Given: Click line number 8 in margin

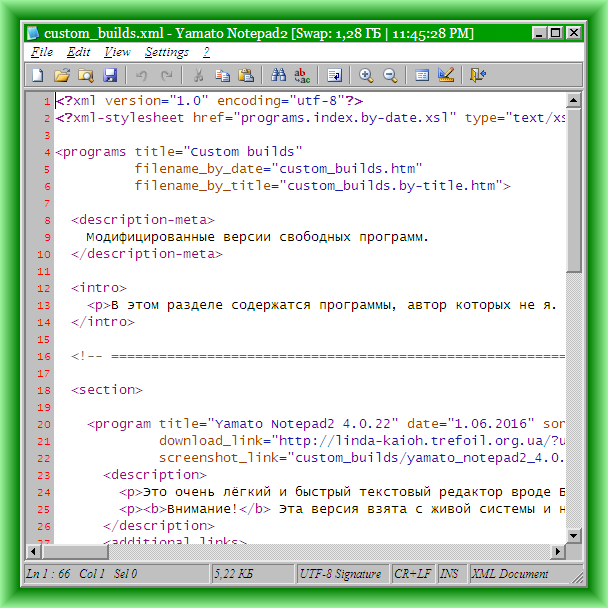Looking at the screenshot, I should pos(47,221).
